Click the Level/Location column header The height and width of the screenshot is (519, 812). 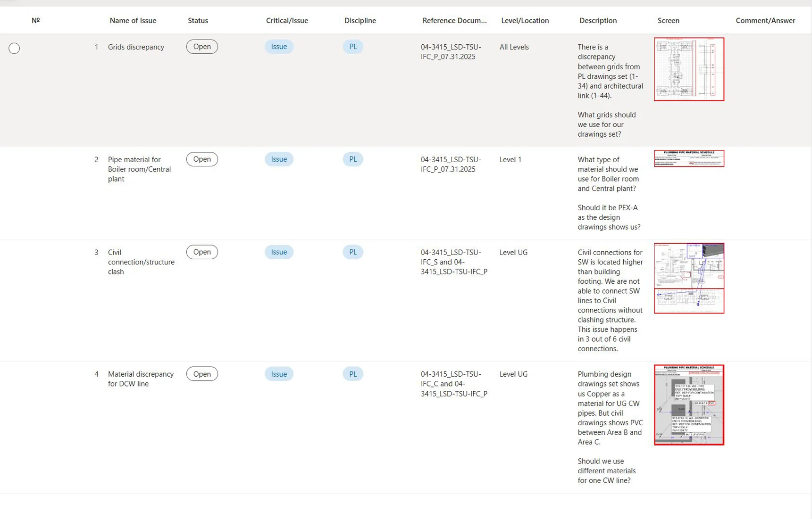pyautogui.click(x=525, y=20)
